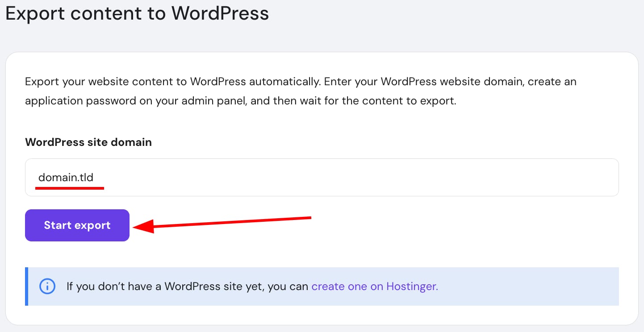
Task: Click the Start export button
Action: (x=77, y=225)
